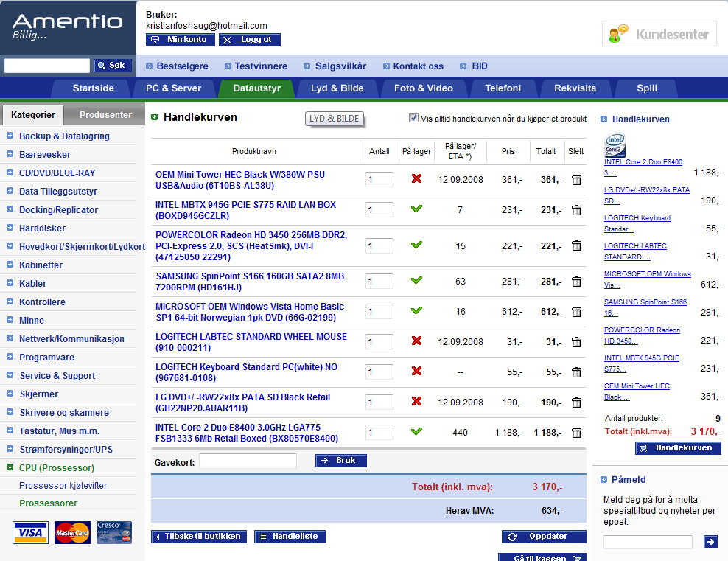Click Tilbake til butikken button

click(x=199, y=537)
